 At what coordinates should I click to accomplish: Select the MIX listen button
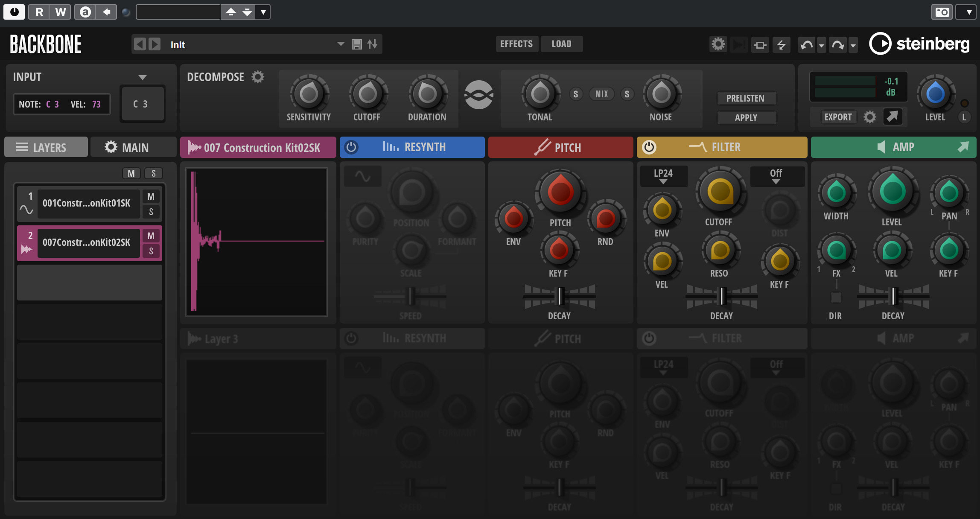pos(602,94)
